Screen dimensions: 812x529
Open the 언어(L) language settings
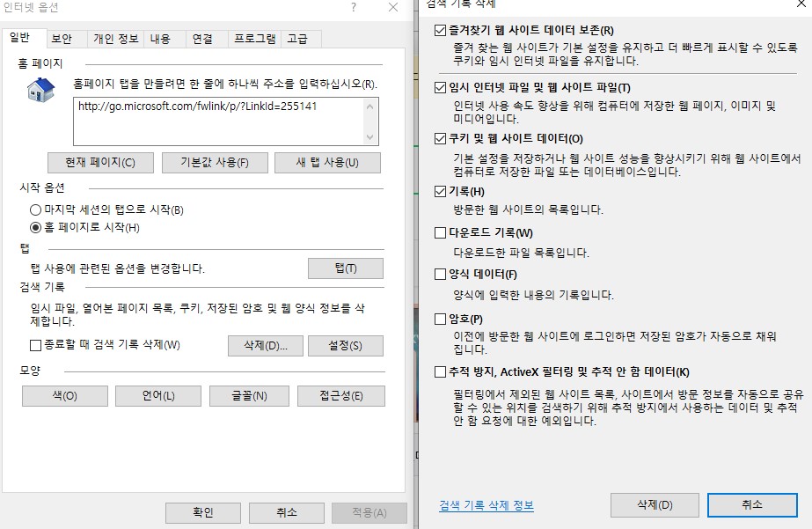(158, 396)
